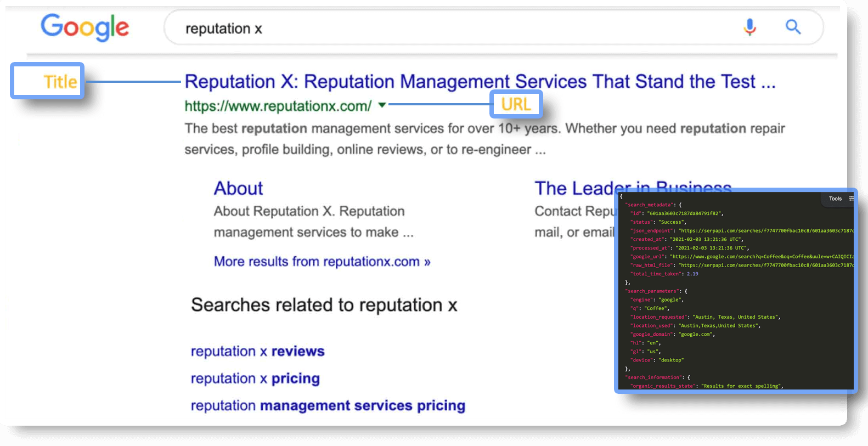Click the "json_endpoint" serpapi URL line
This screenshot has height=446, width=868.
tap(742, 231)
